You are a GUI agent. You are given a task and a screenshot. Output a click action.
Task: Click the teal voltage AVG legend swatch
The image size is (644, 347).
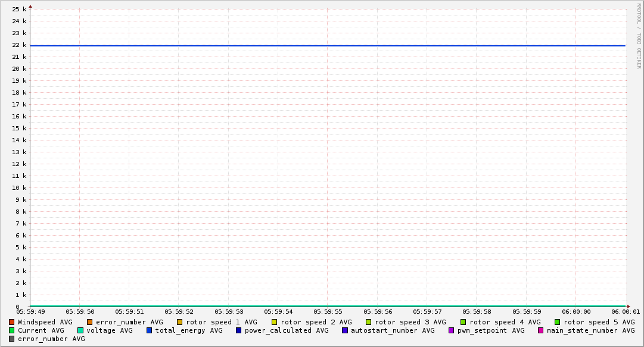pyautogui.click(x=80, y=330)
